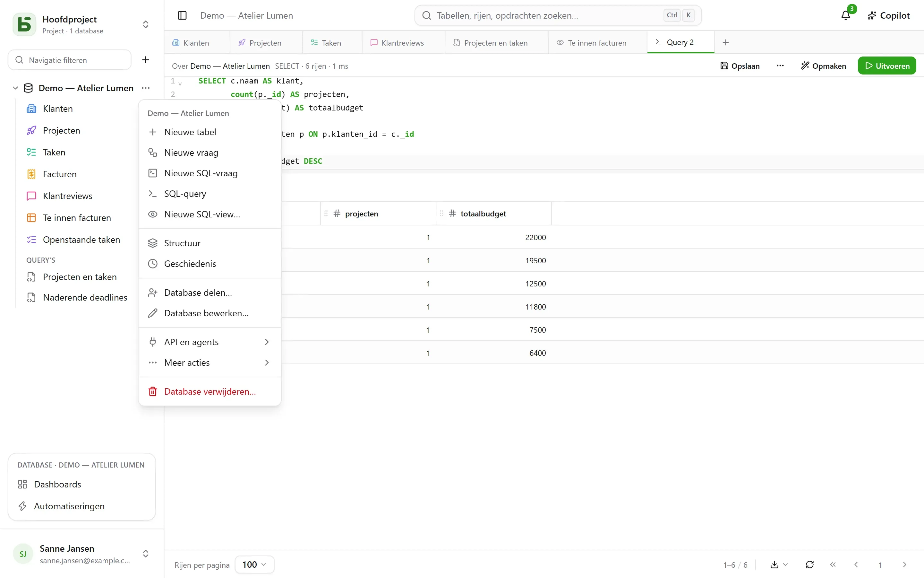Select the 22000 totaalbudget cell

point(493,237)
